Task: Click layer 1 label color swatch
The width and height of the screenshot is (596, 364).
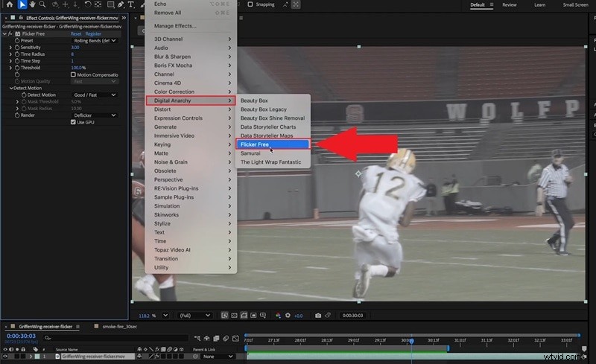Action: click(x=37, y=357)
